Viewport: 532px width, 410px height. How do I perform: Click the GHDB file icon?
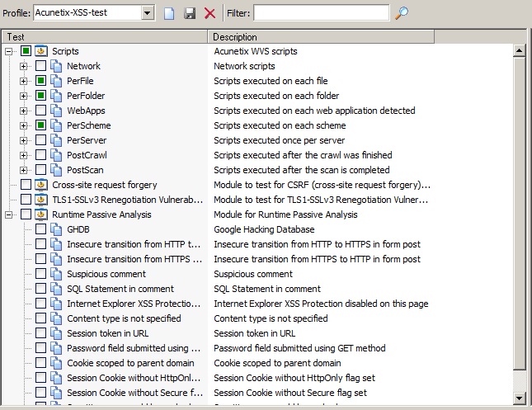pyautogui.click(x=56, y=229)
